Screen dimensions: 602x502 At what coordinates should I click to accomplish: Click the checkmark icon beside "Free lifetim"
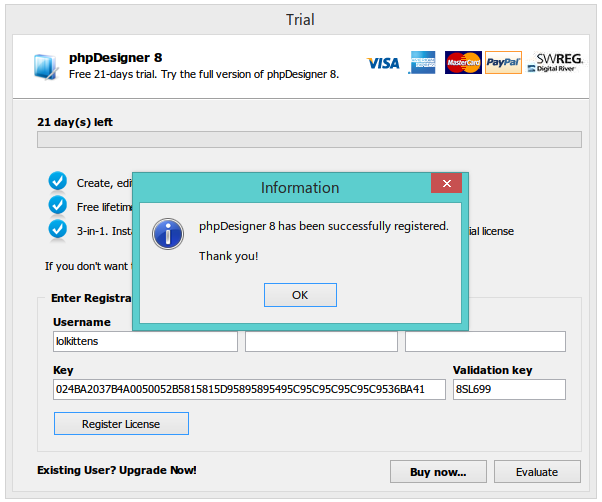pyautogui.click(x=58, y=205)
